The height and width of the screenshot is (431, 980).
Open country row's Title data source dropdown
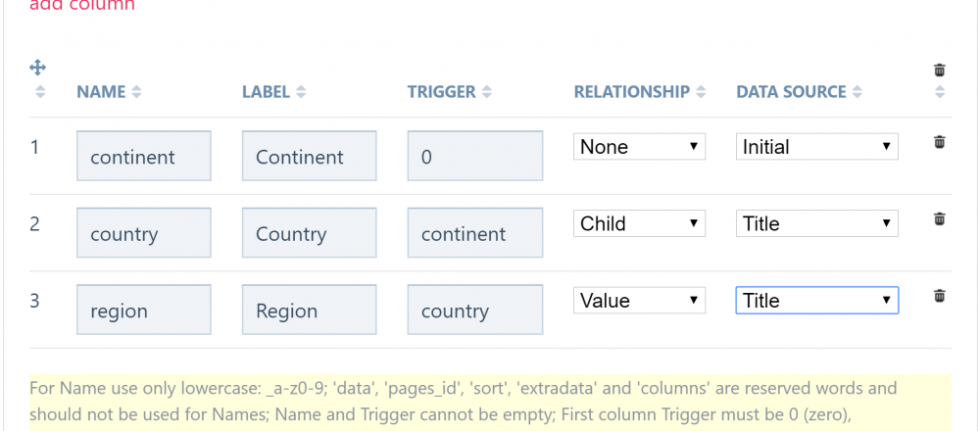click(x=816, y=223)
